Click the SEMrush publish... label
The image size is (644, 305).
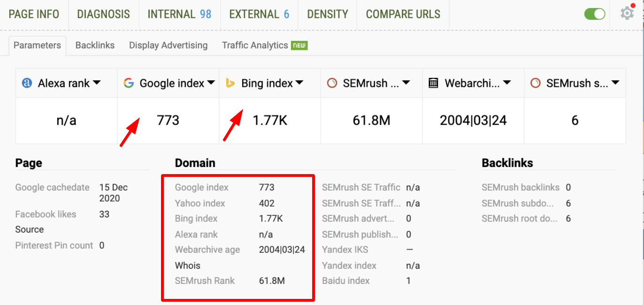(x=360, y=234)
